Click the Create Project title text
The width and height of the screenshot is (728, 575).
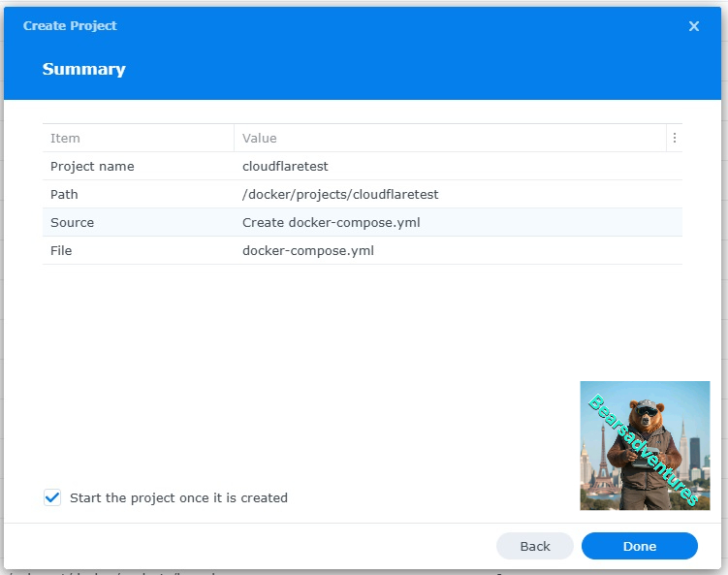point(70,26)
